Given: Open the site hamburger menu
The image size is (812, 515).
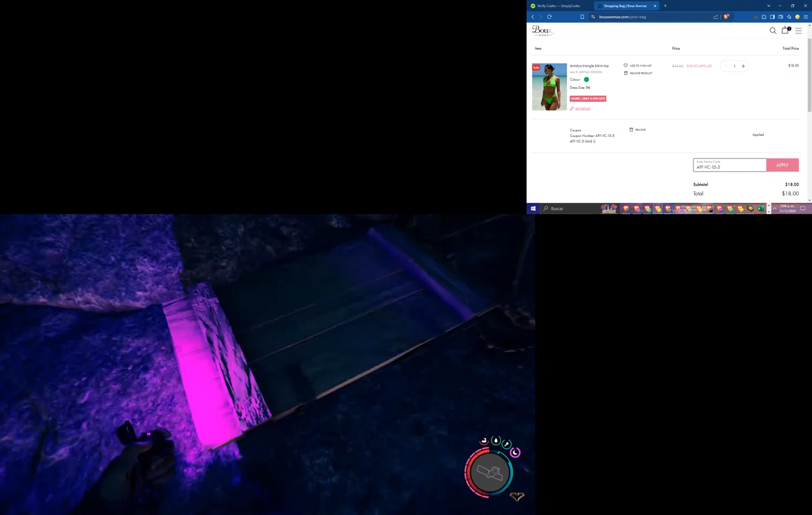Looking at the screenshot, I should pos(798,31).
